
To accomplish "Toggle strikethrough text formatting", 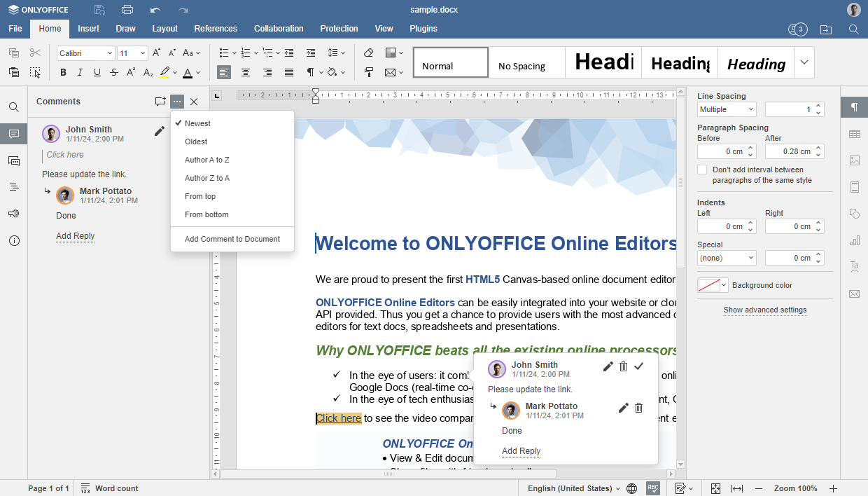I will (114, 72).
